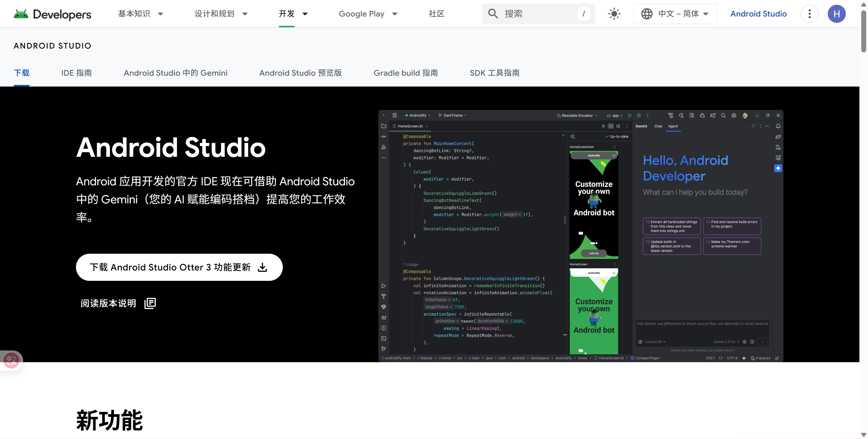
Task: Click 下载 Android Studio Otter 3 功能更新 button
Action: [170, 268]
